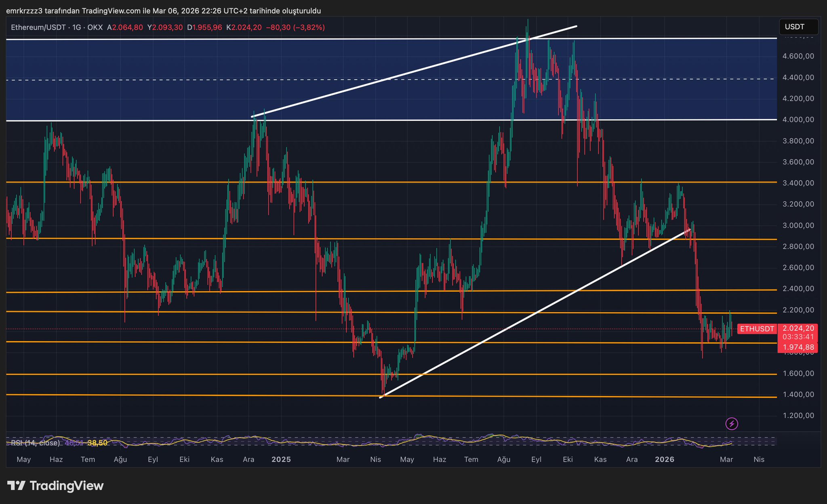The width and height of the screenshot is (827, 504).
Task: Click the 03:33:41 countdown timer label
Action: (x=798, y=337)
